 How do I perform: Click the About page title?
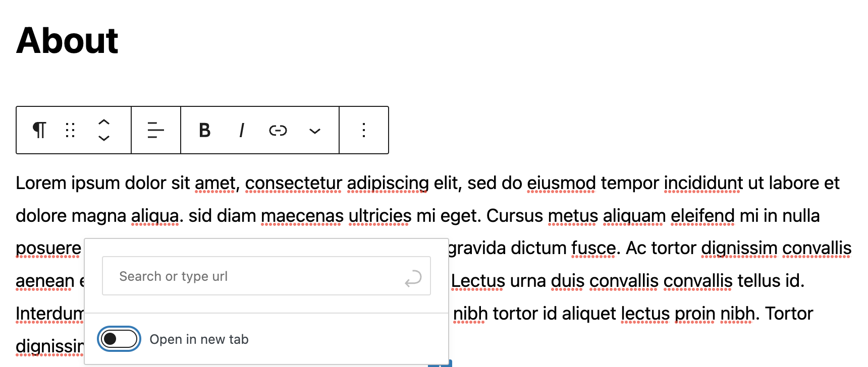[x=67, y=40]
